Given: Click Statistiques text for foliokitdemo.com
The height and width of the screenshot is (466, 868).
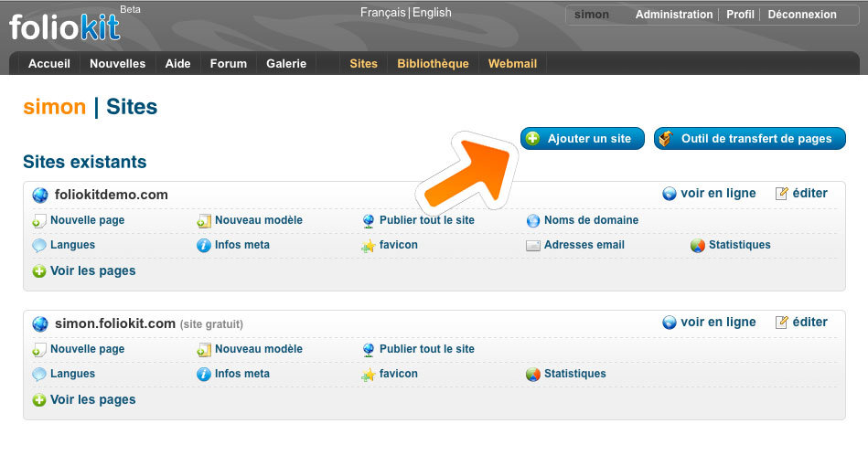Looking at the screenshot, I should click(x=740, y=245).
